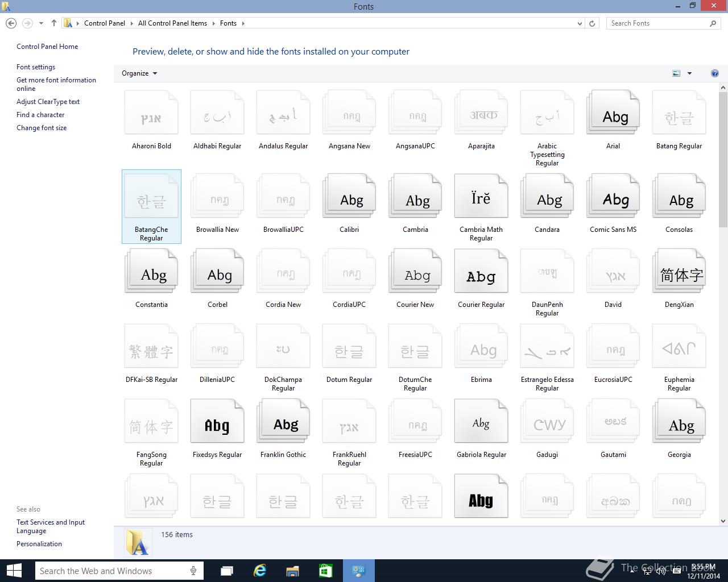Select the Angsana New font icon
Screen dimensions: 728x582
pyautogui.click(x=349, y=113)
